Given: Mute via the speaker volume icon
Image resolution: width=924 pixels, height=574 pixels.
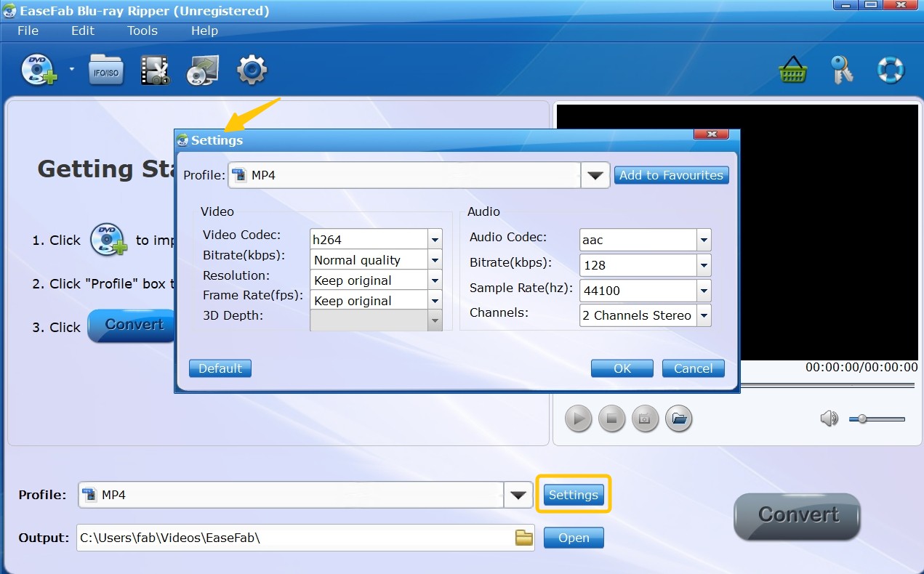Looking at the screenshot, I should 829,419.
